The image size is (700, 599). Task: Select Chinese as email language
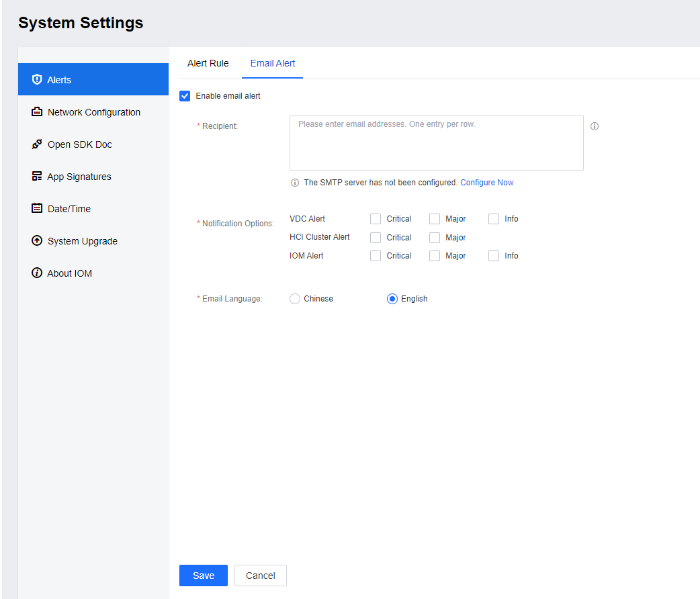click(295, 299)
